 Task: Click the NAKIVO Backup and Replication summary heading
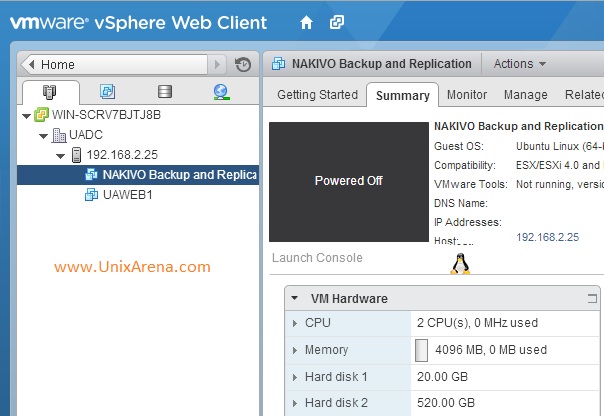click(x=518, y=126)
